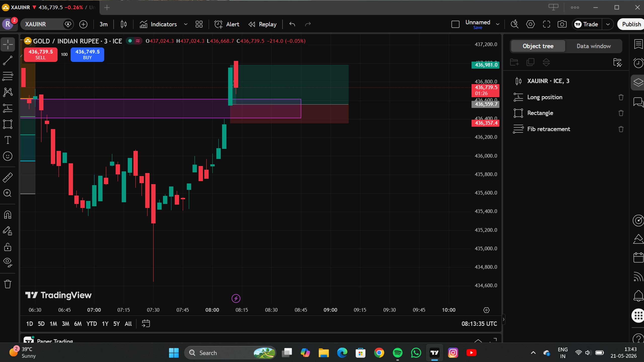Expand the Trade button dropdown arrow
644x362 pixels.
pos(608,24)
